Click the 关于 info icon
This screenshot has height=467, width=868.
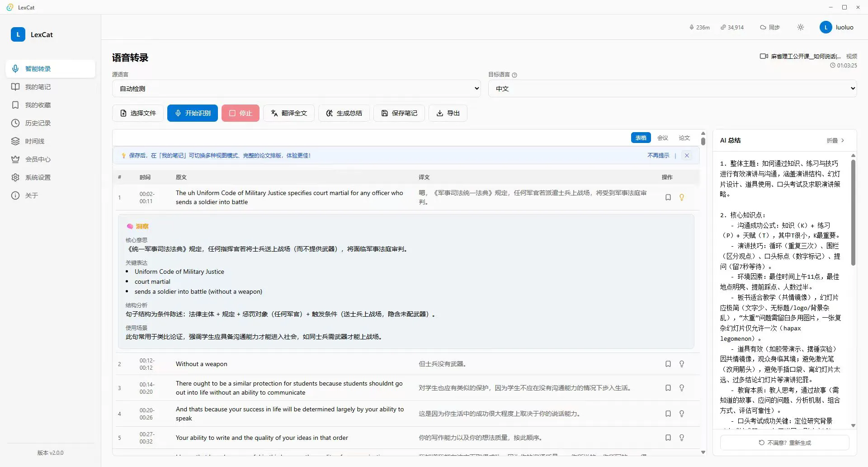tap(15, 195)
